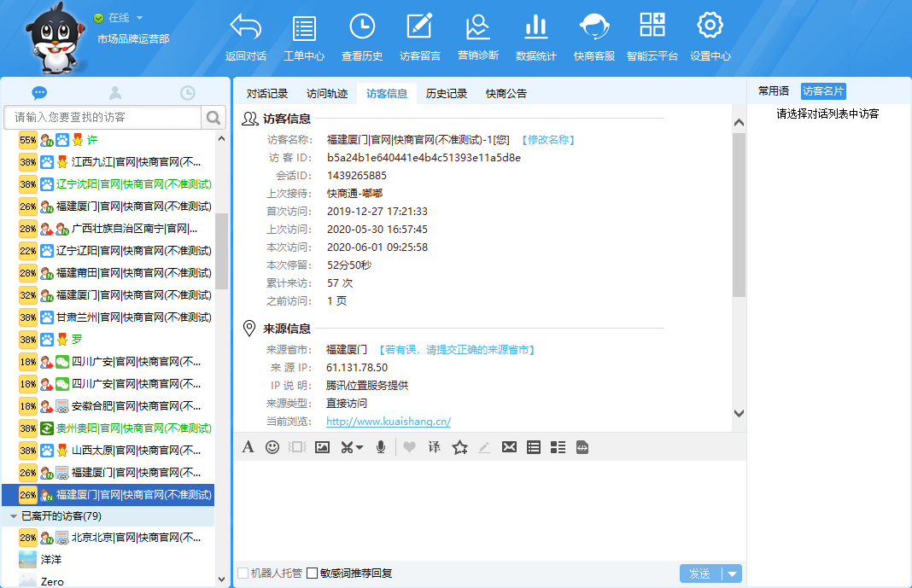Open the screenshot options dropdown arrow
Screen dimensions: 912x588
click(x=360, y=447)
